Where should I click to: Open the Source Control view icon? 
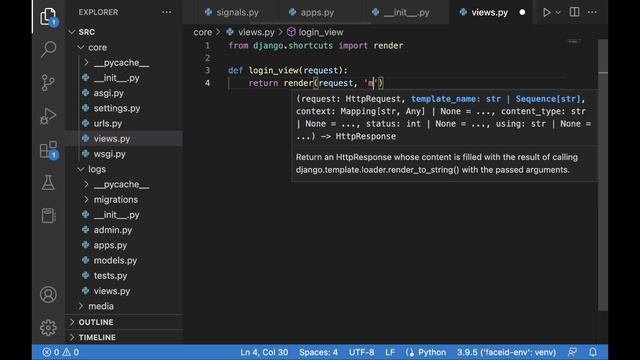coord(48,82)
